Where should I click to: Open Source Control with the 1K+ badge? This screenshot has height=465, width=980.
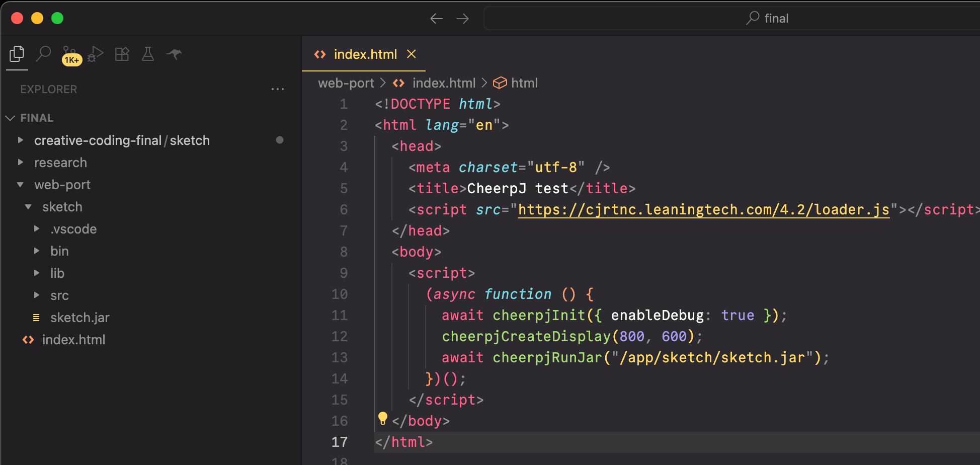pyautogui.click(x=71, y=55)
